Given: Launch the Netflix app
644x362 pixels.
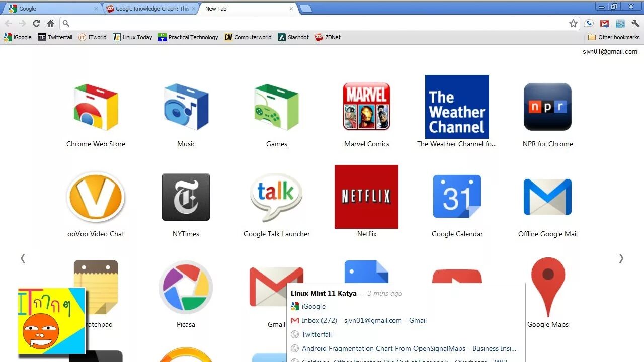Looking at the screenshot, I should 366,197.
